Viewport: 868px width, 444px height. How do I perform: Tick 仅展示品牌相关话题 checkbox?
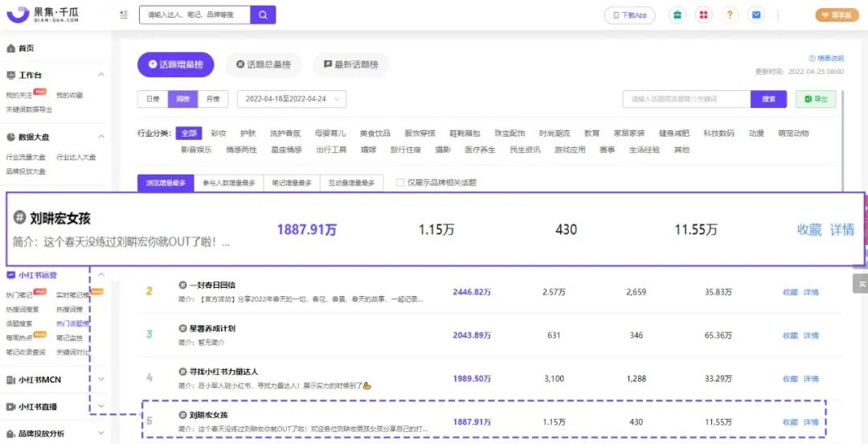coord(400,183)
